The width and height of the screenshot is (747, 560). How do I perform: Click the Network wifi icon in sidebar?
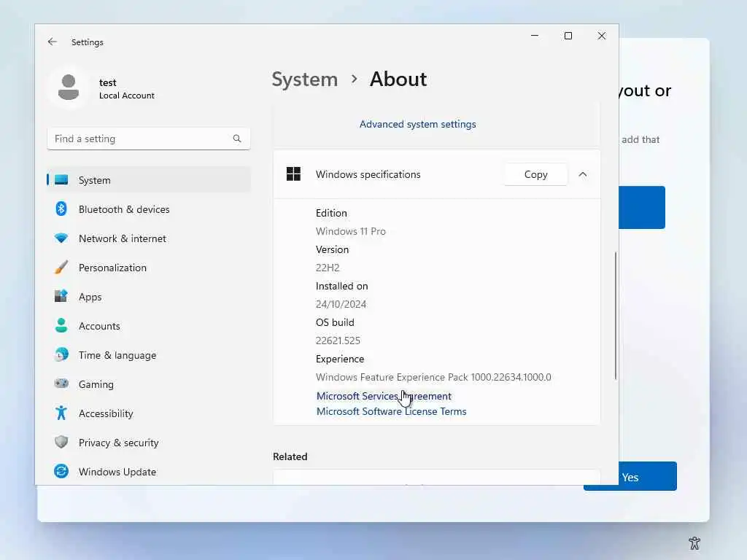pos(61,238)
